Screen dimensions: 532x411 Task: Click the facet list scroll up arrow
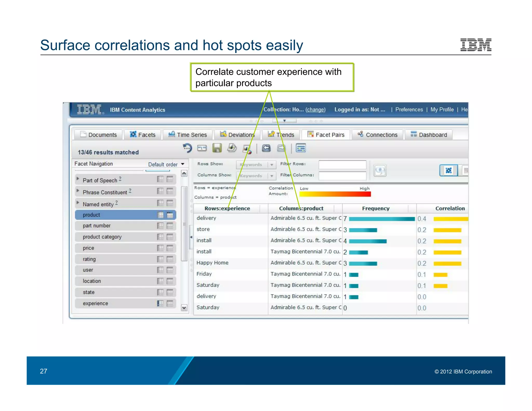pyautogui.click(x=184, y=173)
